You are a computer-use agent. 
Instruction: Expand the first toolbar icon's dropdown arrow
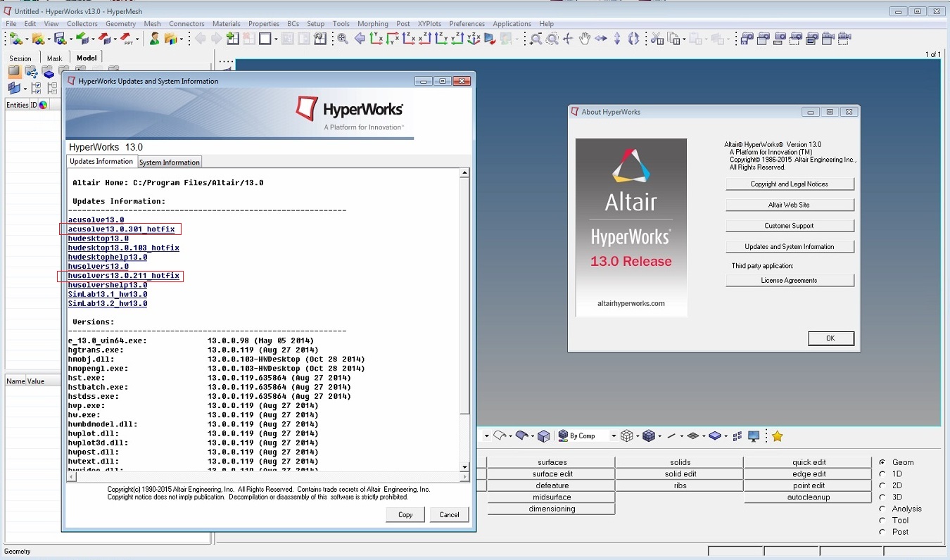(27, 39)
